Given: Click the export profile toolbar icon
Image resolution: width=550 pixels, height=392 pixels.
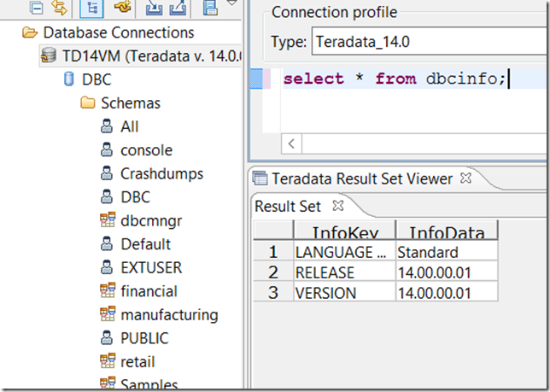Looking at the screenshot, I should [178, 8].
